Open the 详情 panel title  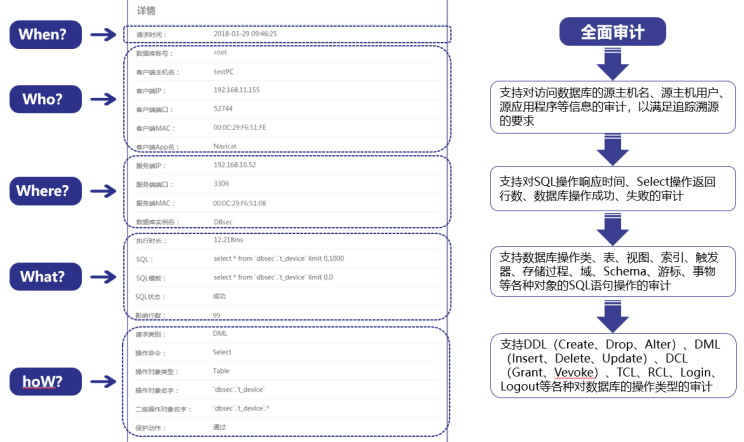pos(148,10)
